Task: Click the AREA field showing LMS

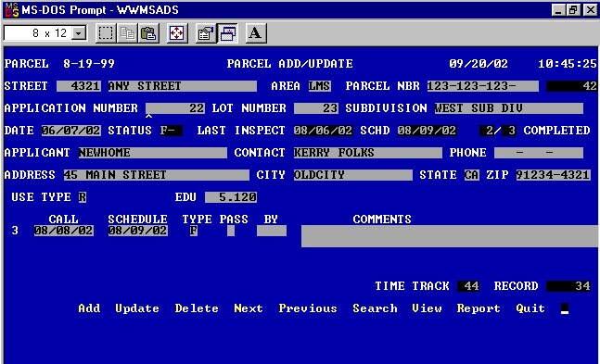Action: 320,86
